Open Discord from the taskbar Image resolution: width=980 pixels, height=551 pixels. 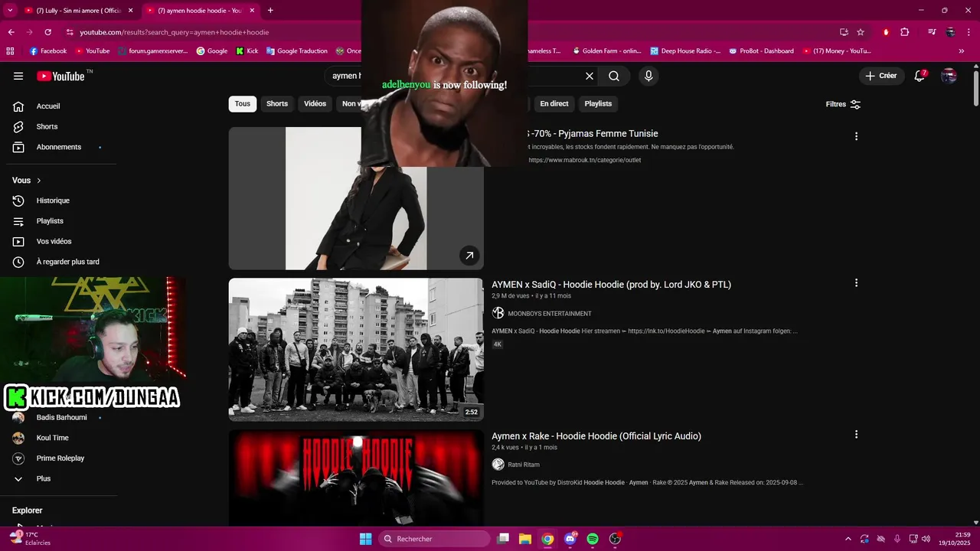pyautogui.click(x=570, y=539)
